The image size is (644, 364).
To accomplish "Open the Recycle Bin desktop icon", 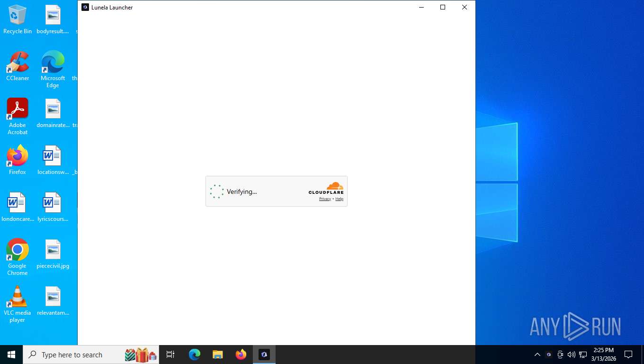I will [18, 19].
